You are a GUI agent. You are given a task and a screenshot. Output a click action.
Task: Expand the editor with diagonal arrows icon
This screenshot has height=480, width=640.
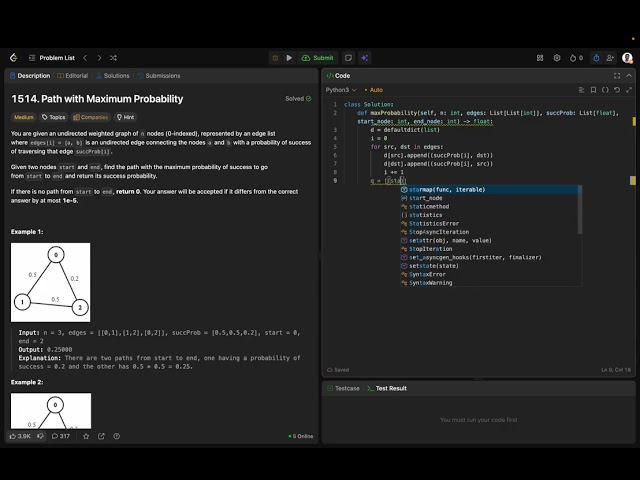click(x=629, y=90)
